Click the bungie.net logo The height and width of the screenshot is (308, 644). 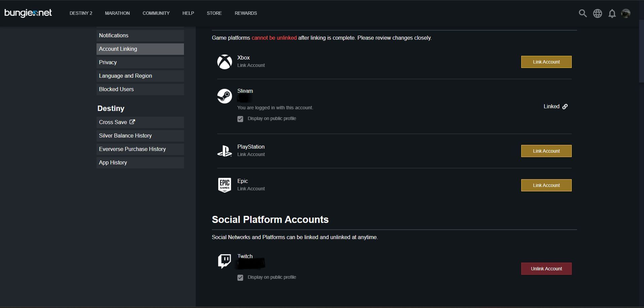(x=28, y=13)
